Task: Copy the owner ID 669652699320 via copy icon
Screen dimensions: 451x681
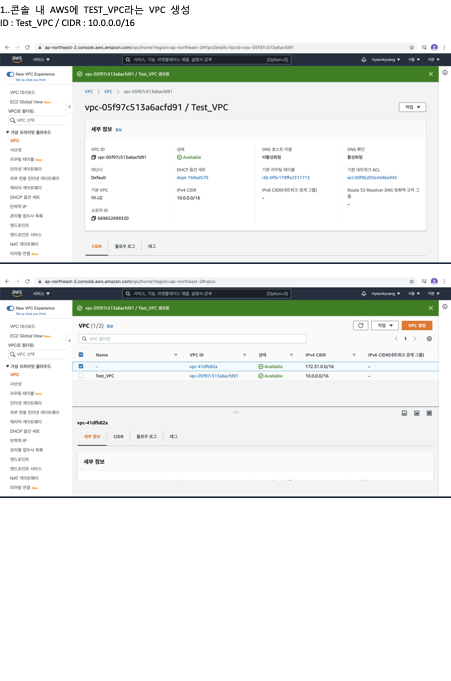Action: point(93,218)
